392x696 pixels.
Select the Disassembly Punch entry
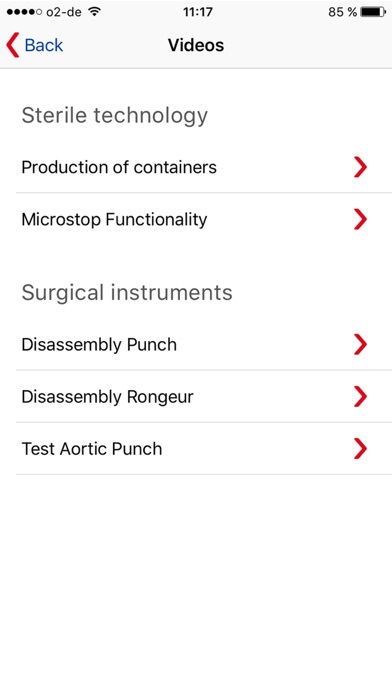click(x=204, y=344)
